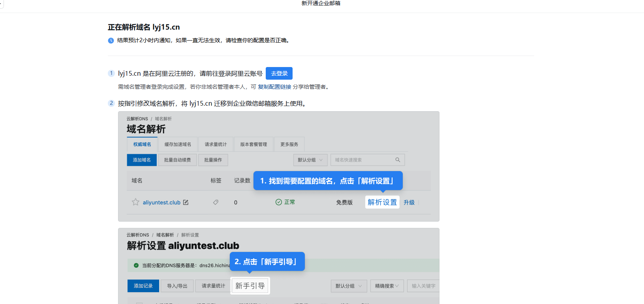
Task: Click the blue clock icon before 结果预计2小时内通知
Action: coord(111,40)
